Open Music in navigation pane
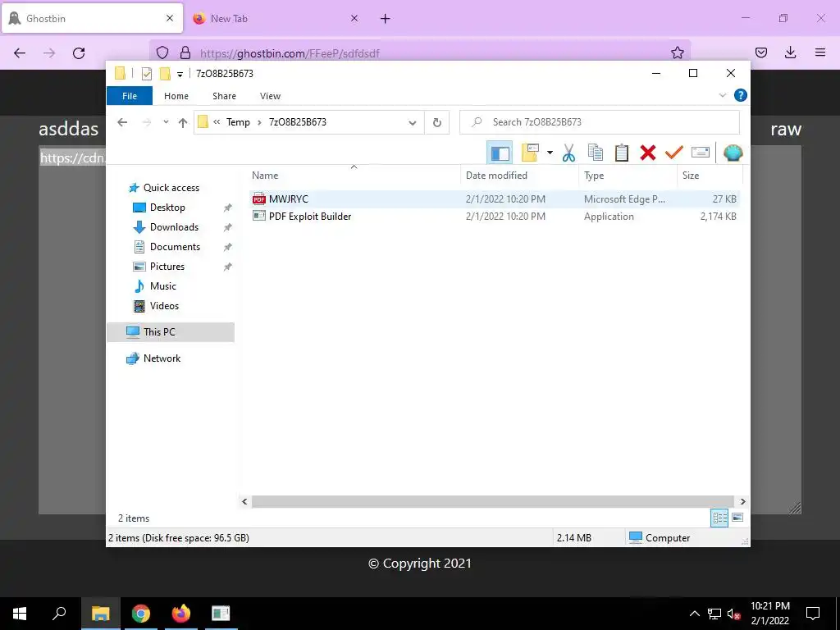The image size is (840, 630). [162, 286]
